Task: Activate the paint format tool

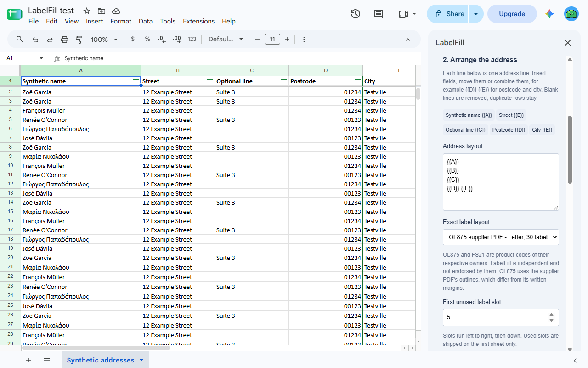Action: point(79,40)
